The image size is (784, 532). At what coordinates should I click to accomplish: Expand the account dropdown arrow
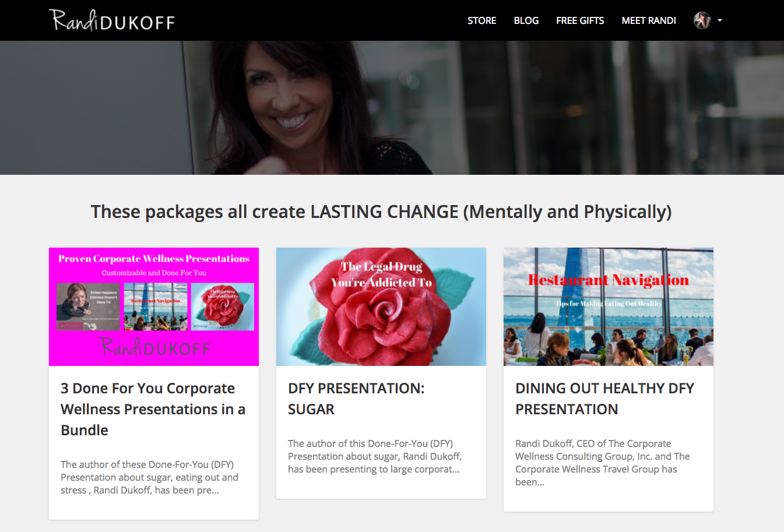click(720, 20)
